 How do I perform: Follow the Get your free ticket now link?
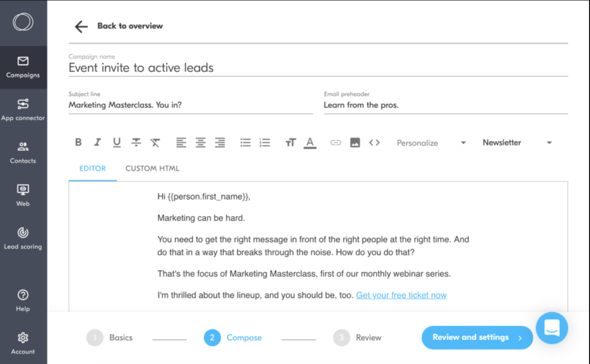[401, 295]
